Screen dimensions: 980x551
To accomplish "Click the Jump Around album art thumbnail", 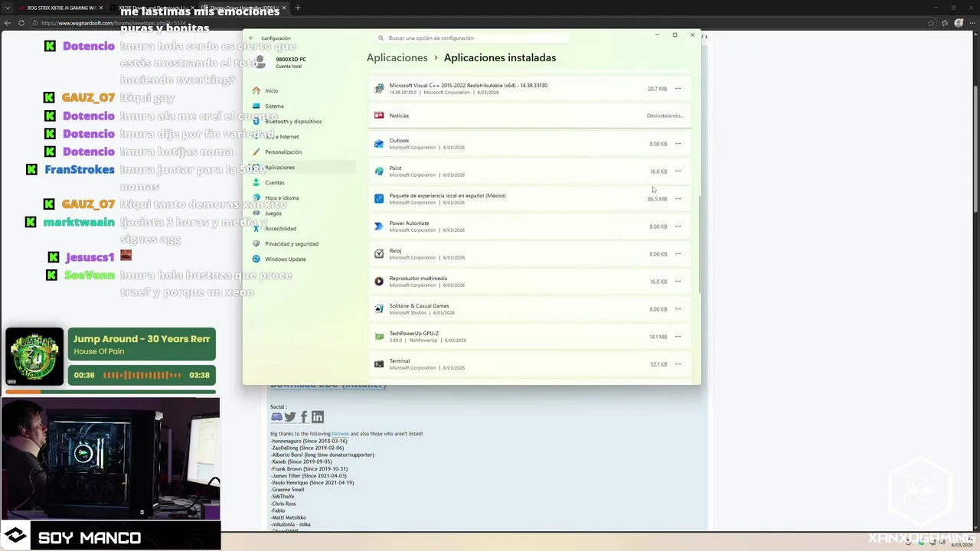I will pos(34,357).
